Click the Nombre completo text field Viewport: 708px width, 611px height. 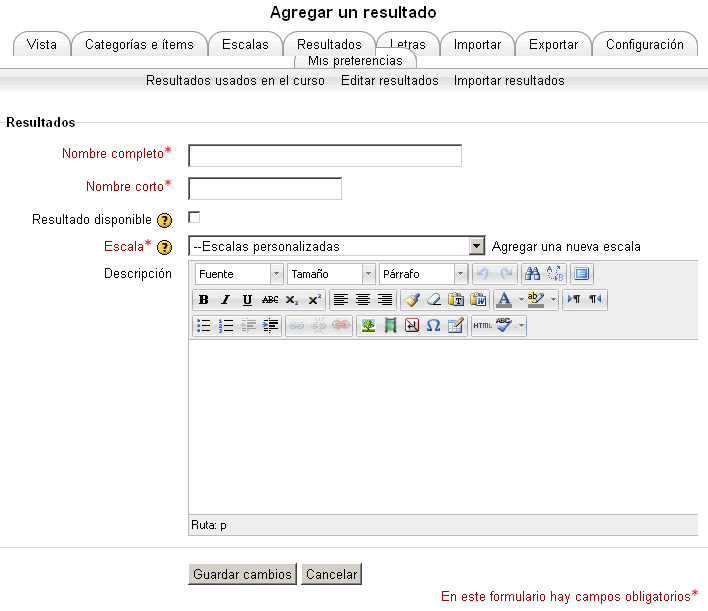click(x=325, y=155)
